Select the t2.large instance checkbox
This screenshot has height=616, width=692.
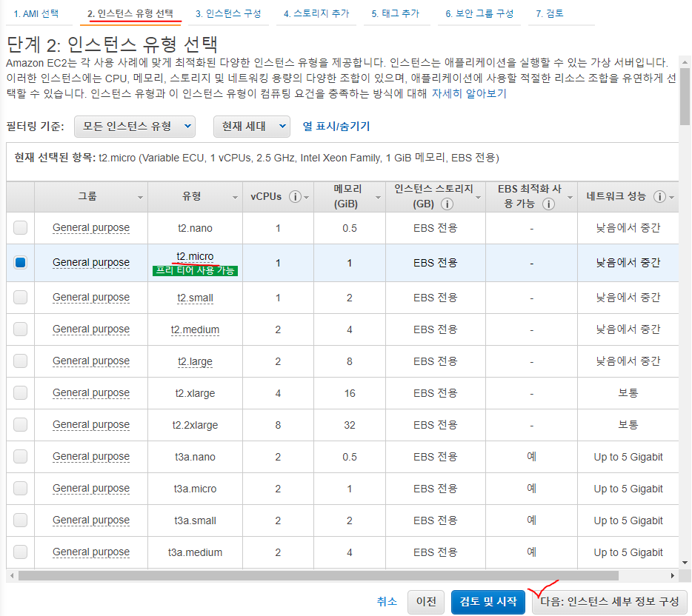click(x=20, y=361)
